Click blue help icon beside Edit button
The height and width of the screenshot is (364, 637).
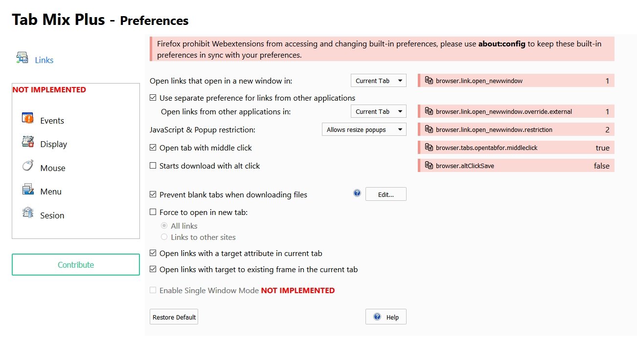point(357,193)
